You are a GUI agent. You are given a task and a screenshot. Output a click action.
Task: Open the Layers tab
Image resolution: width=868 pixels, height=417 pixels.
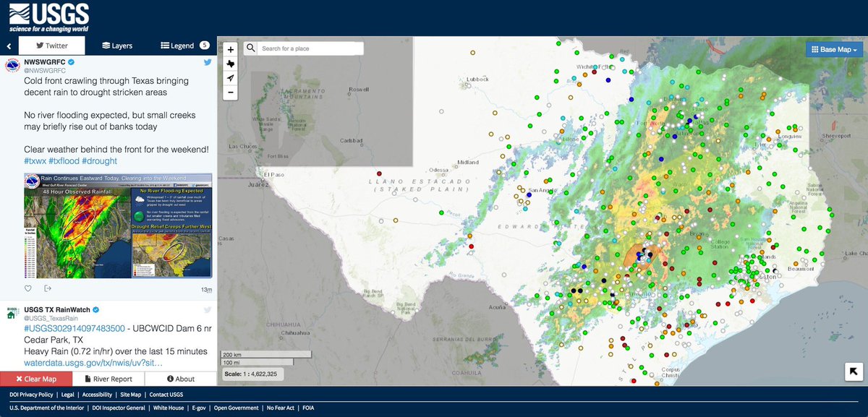point(117,46)
